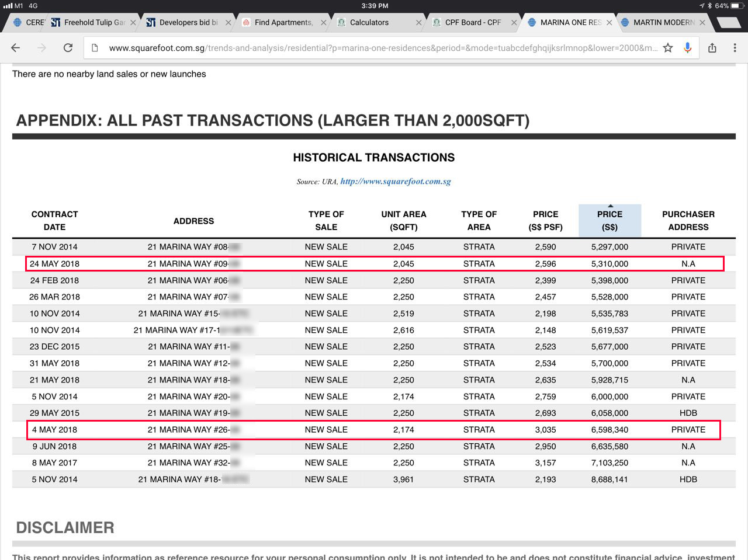The width and height of the screenshot is (748, 560).
Task: Switch to the CPF Board tab
Action: click(x=472, y=23)
